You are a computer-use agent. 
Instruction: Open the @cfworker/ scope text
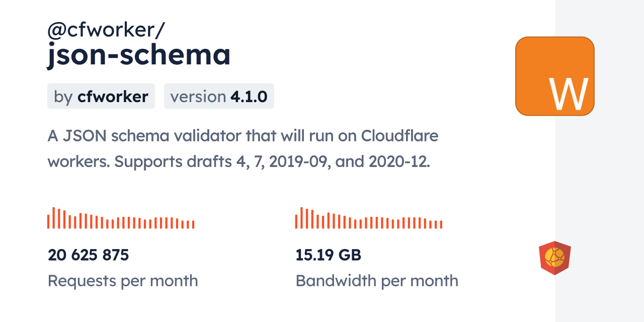tap(106, 30)
